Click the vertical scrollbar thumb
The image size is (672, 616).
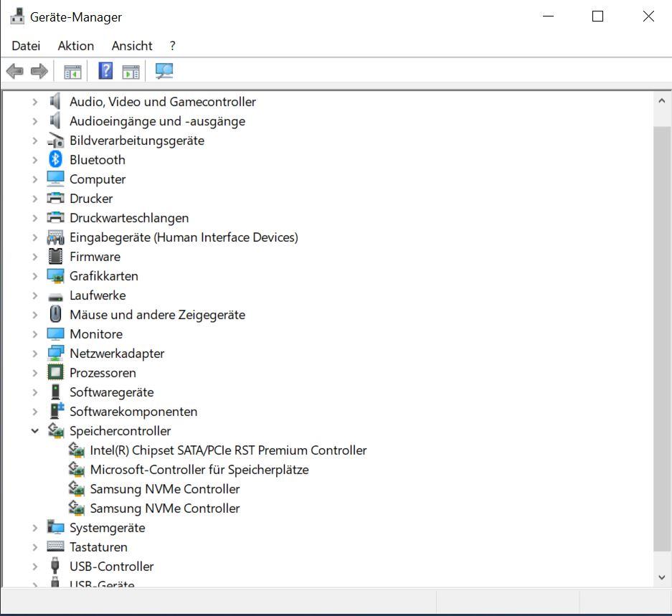click(x=662, y=338)
